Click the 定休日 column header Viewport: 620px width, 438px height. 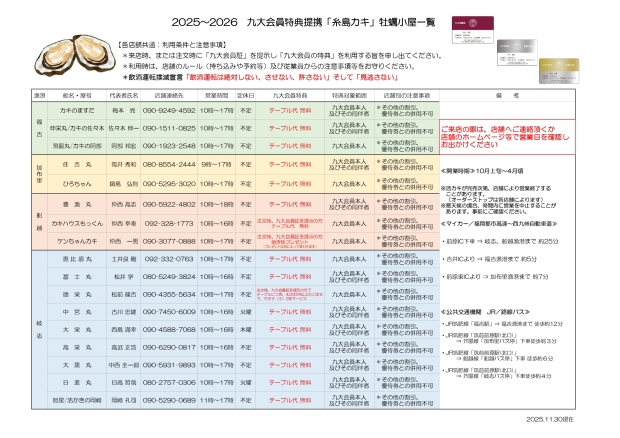[x=246, y=95]
